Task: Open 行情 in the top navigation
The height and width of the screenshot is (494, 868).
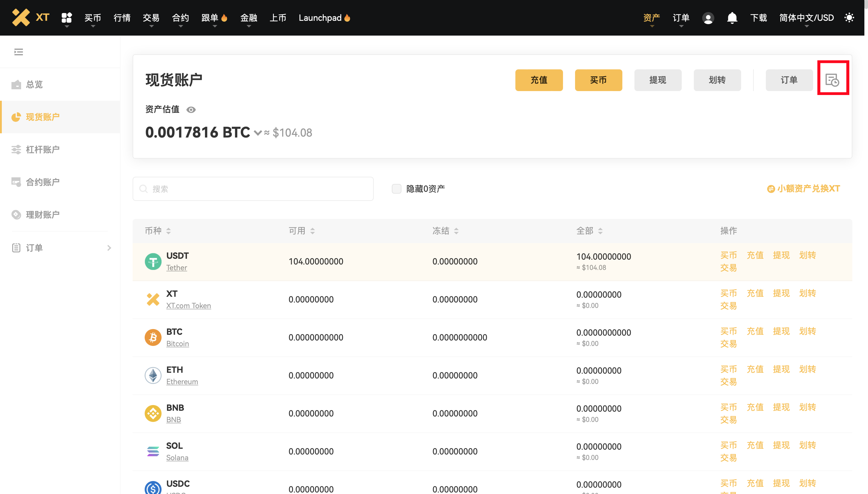Action: [122, 17]
